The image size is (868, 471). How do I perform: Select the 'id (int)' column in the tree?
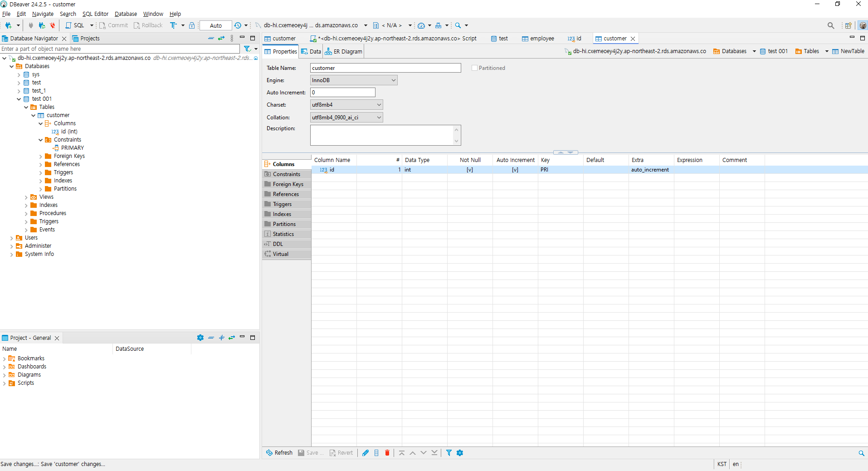64,132
